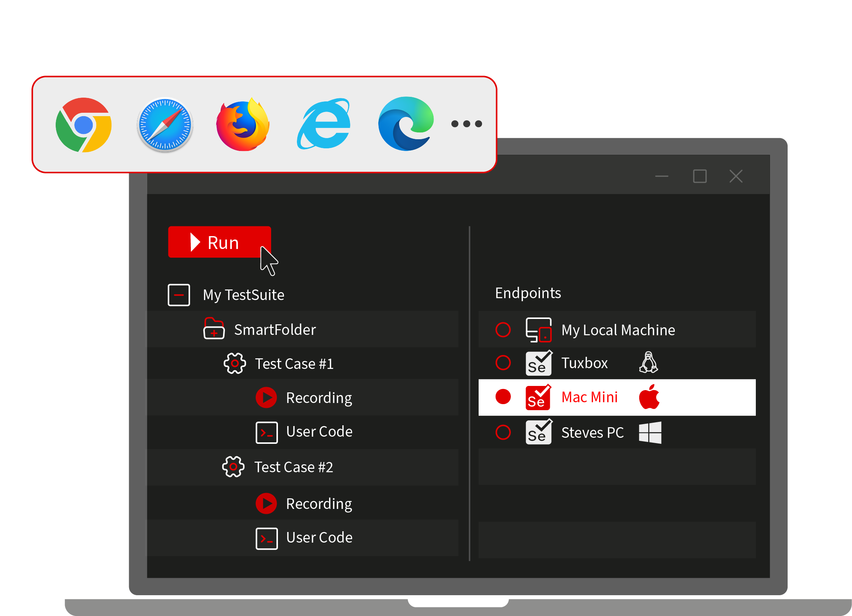Select the My Local Machine radio button
This screenshot has width=852, height=616.
pyautogui.click(x=503, y=330)
